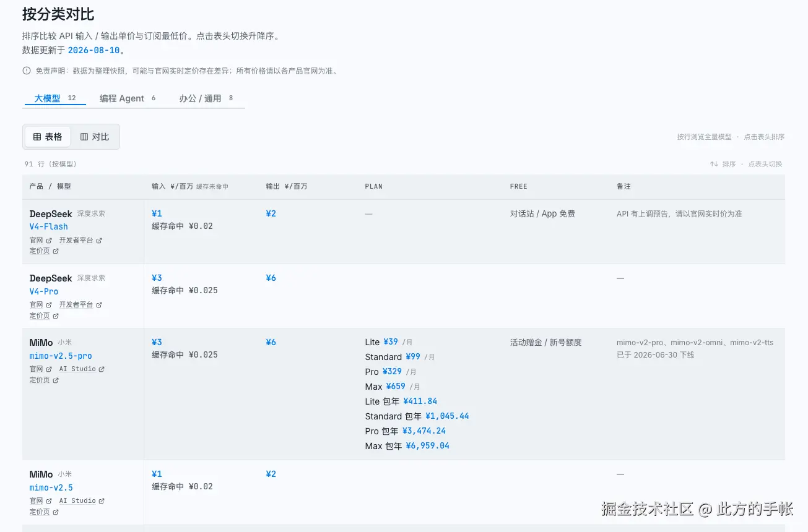Switch to the 表格 view

48,137
